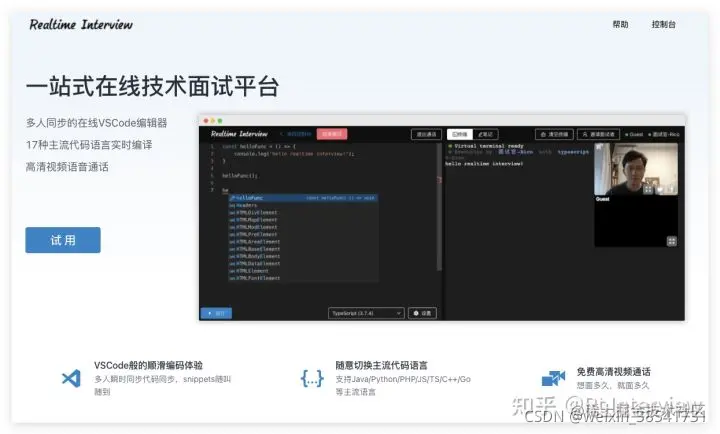Select the 随意切换主流代码语言 heading
The height and width of the screenshot is (434, 720).
coord(381,366)
